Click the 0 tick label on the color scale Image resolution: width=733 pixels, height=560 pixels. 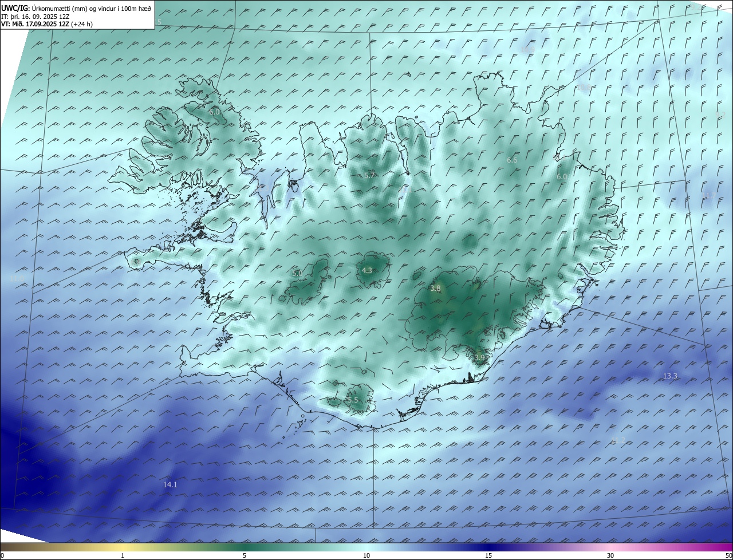(2, 555)
